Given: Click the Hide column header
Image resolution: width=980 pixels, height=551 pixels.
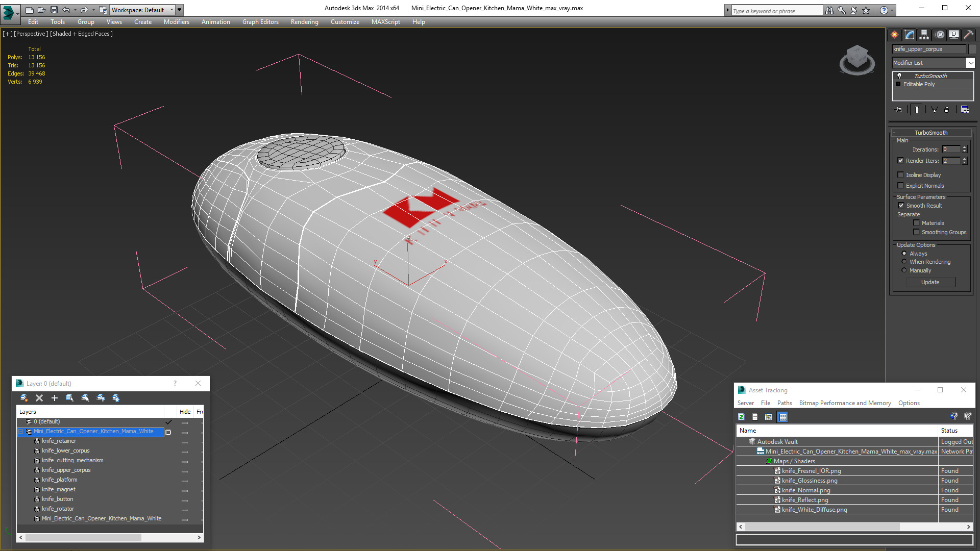Looking at the screenshot, I should pyautogui.click(x=185, y=412).
